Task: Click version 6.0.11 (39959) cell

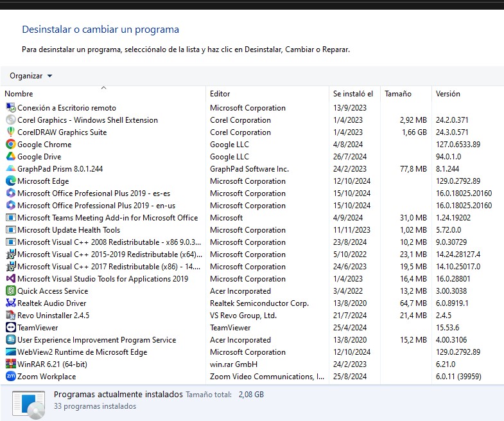Action: [458, 377]
